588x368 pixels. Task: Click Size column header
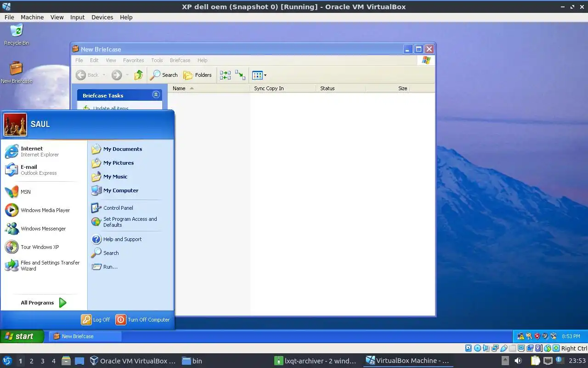(x=387, y=88)
